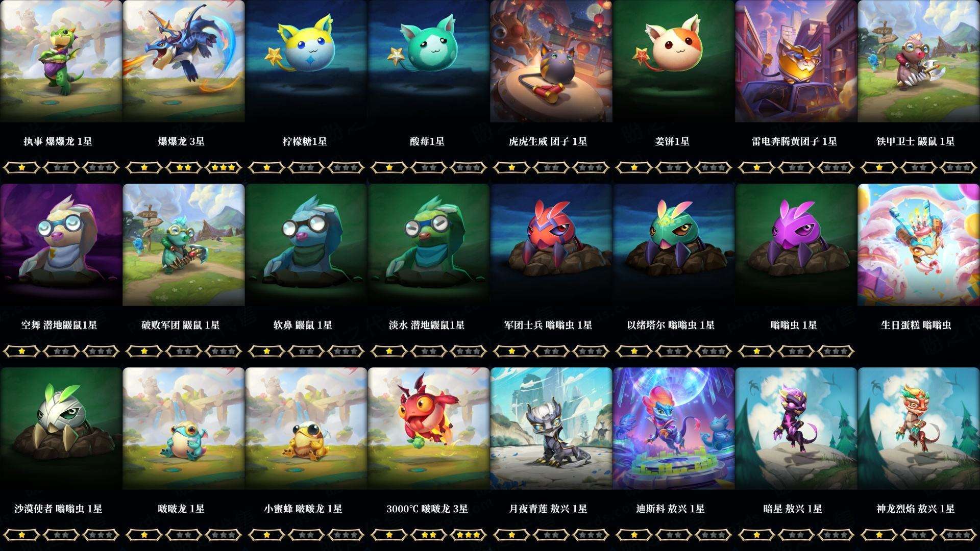Viewport: 980px width, 551px height.
Task: Choose the 柠檬糖 yellow sprite card
Action: click(306, 61)
